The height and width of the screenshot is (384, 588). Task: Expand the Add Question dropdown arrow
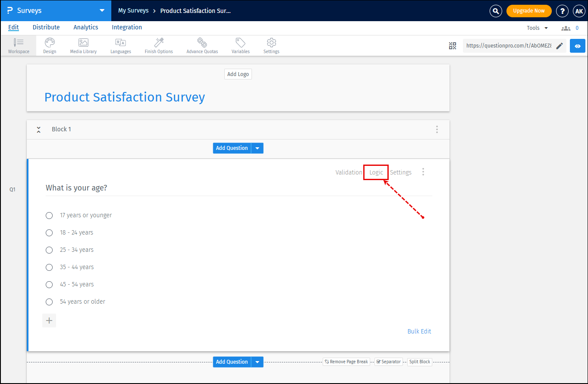click(x=257, y=148)
